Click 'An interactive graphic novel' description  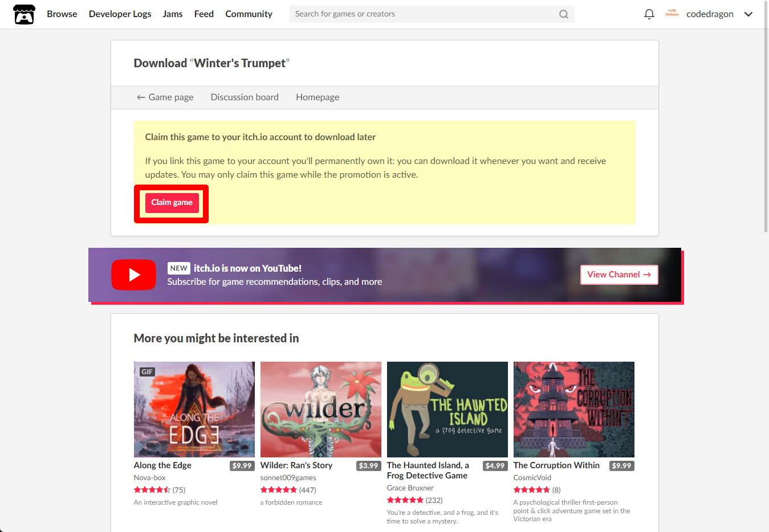point(176,502)
